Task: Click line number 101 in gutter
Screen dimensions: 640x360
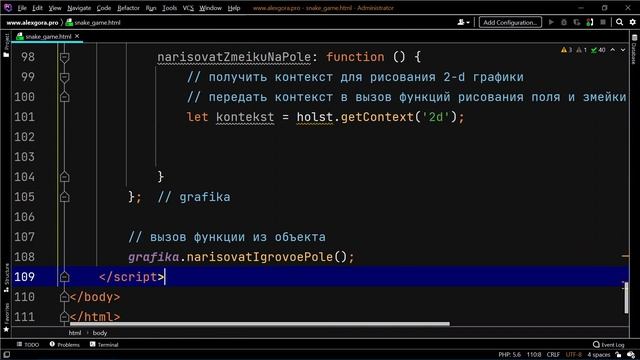Action: (x=24, y=117)
